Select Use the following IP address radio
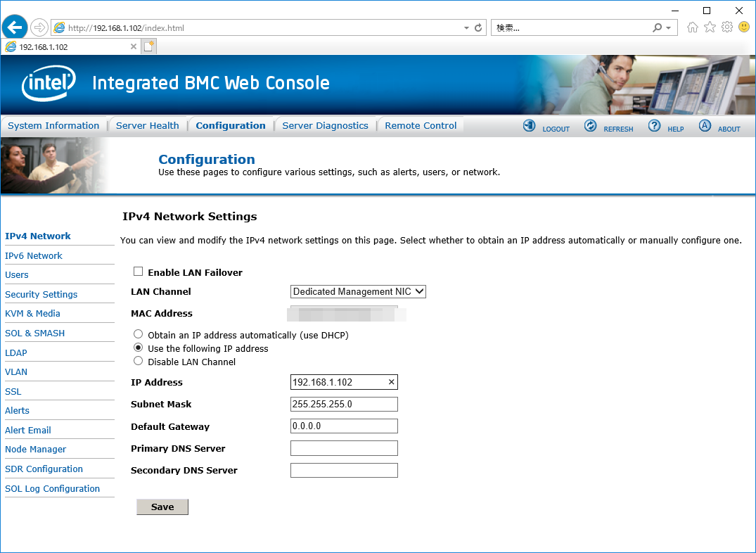Image resolution: width=756 pixels, height=553 pixels. tap(139, 348)
